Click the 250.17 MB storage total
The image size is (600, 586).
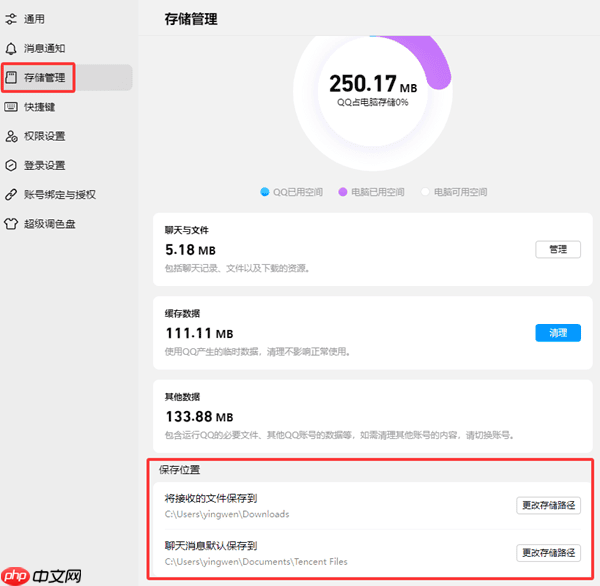click(x=373, y=84)
